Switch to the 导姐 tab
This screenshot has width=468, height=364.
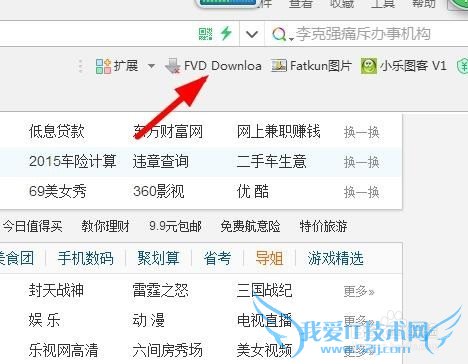(269, 258)
